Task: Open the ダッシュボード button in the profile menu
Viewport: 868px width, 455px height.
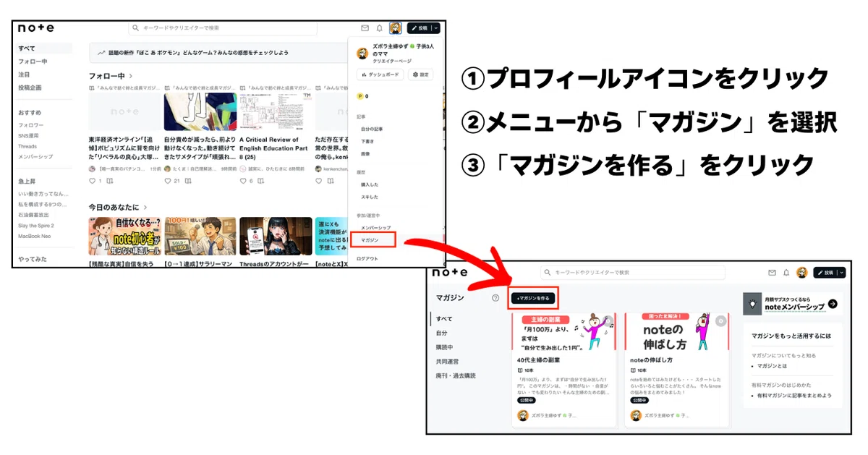Action: click(380, 75)
